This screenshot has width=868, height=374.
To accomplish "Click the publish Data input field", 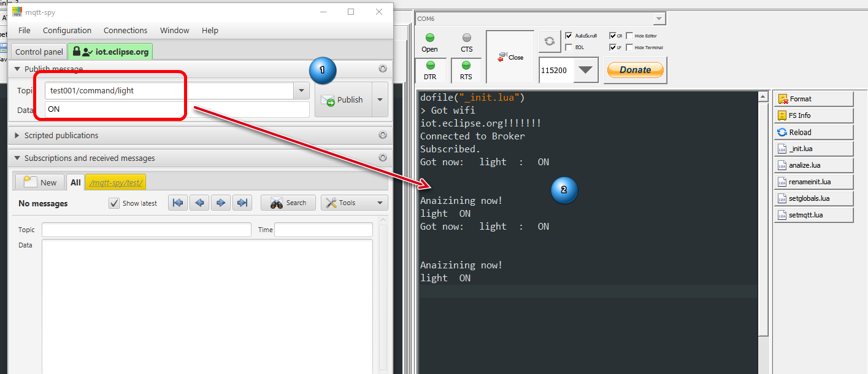I will [x=177, y=109].
